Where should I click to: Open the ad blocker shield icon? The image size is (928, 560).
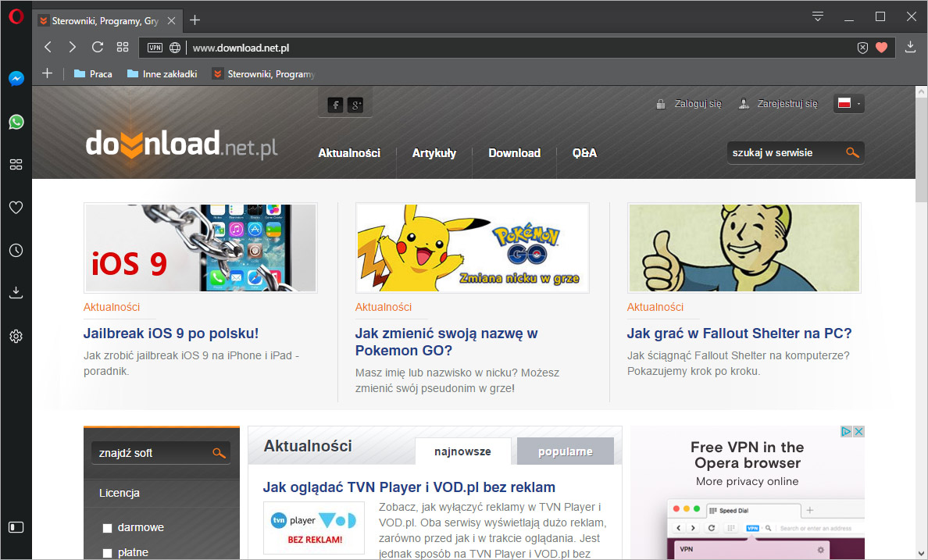point(862,48)
